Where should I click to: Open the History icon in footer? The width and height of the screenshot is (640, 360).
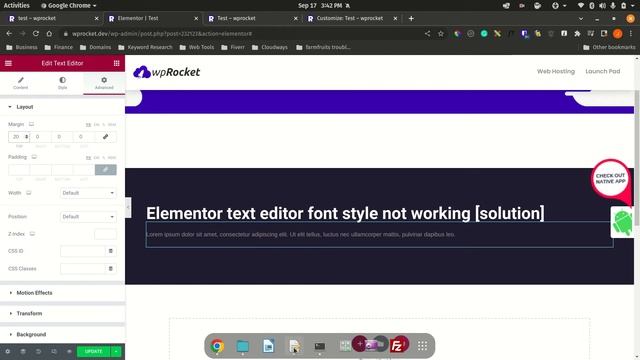click(x=38, y=351)
